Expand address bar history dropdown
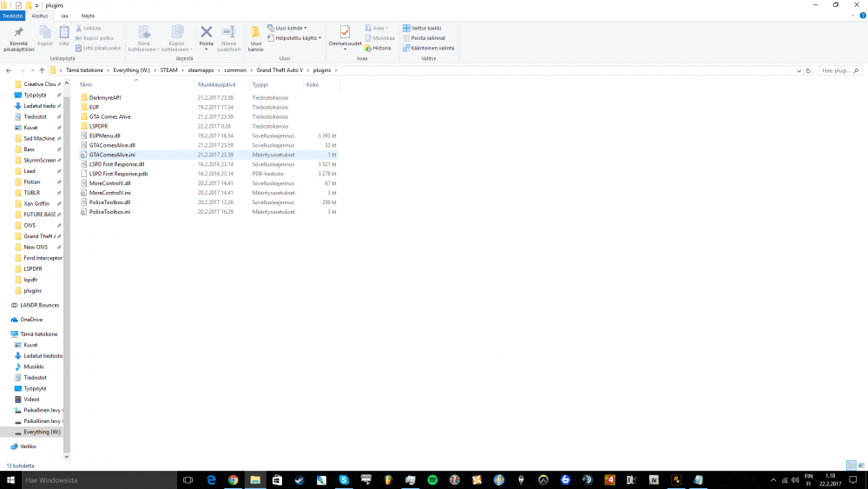Image resolution: width=868 pixels, height=489 pixels. [799, 71]
